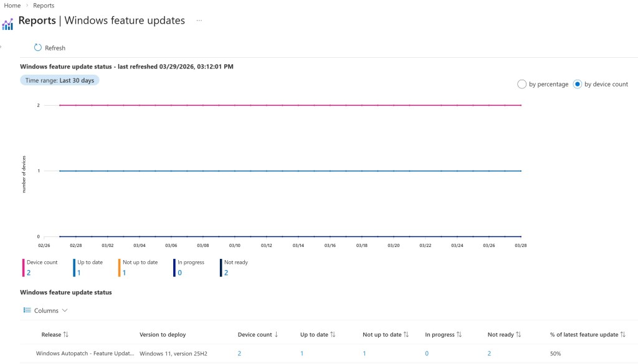Viewport: 638px width, 364px height.
Task: Click the pink Device count legend swatch
Action: [23, 268]
